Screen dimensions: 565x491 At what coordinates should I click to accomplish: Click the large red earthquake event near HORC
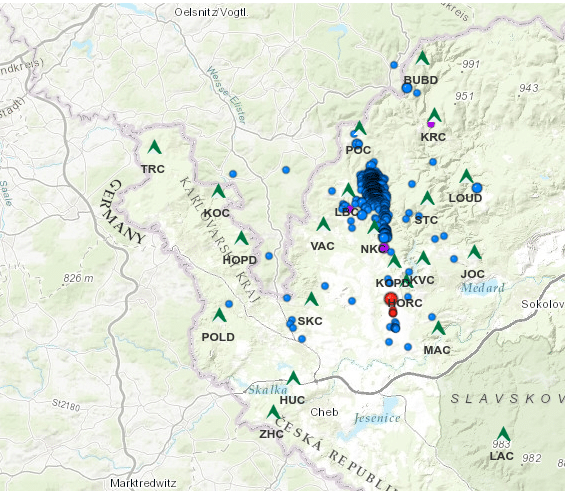(x=391, y=299)
